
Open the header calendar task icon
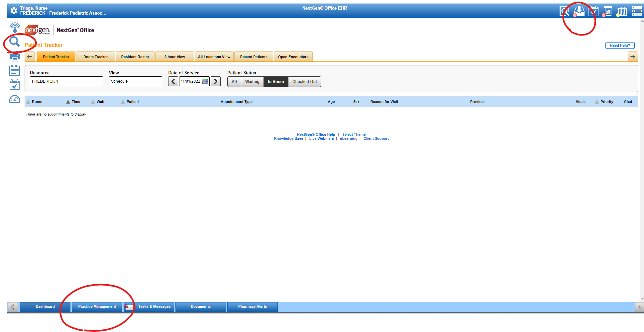point(593,11)
